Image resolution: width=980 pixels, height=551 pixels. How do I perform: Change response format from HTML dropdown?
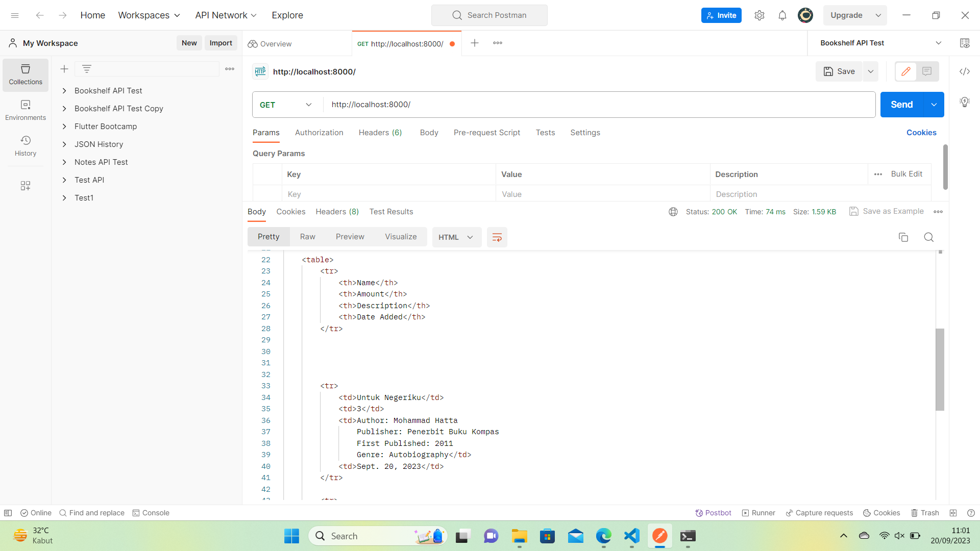(456, 237)
